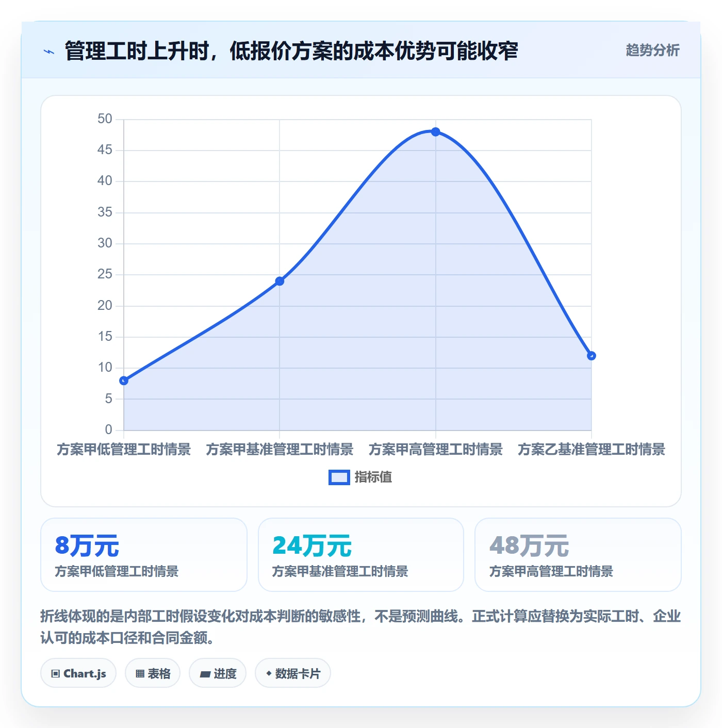Image resolution: width=722 pixels, height=728 pixels.
Task: Click the y-axis value 0
Action: [108, 429]
